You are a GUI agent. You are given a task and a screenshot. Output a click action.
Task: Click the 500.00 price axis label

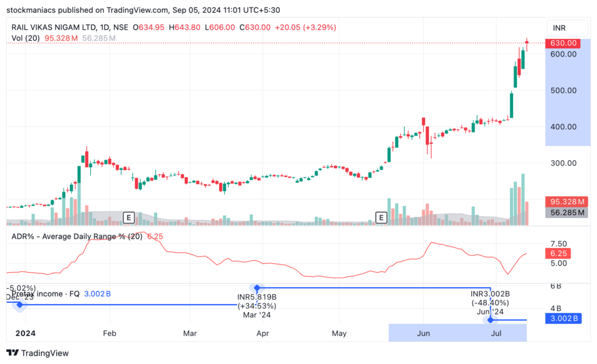pyautogui.click(x=564, y=90)
